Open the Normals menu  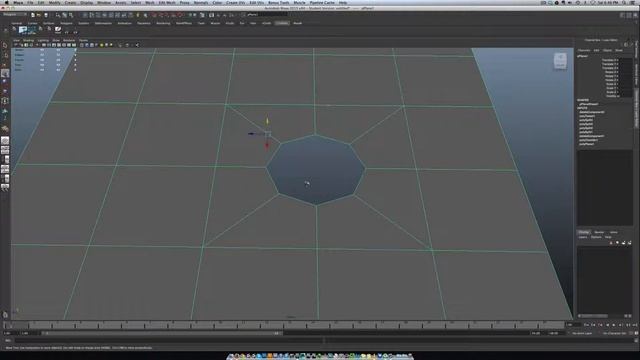201,2
